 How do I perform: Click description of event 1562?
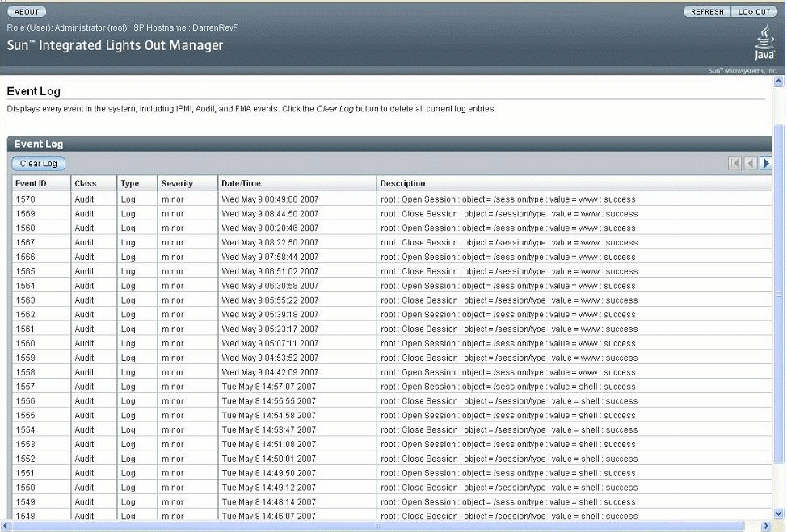(508, 315)
